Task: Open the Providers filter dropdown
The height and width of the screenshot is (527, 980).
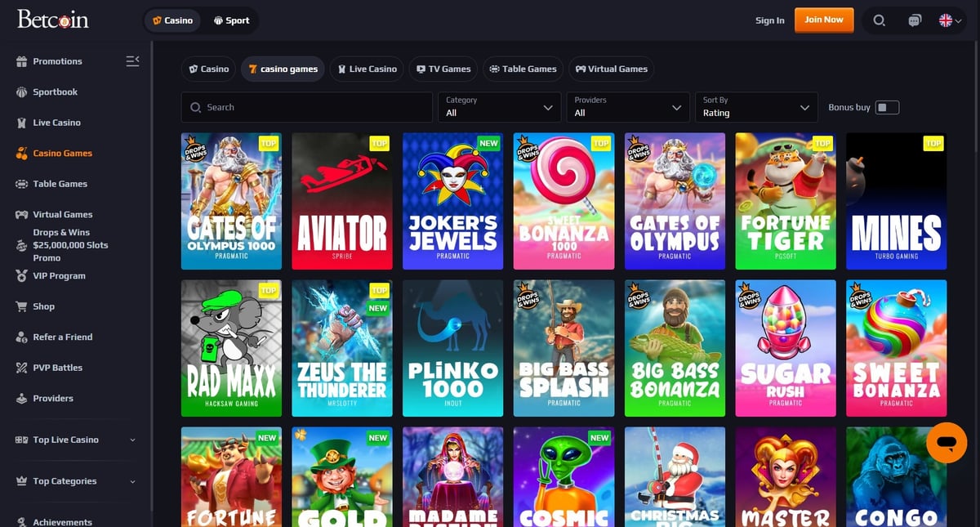Action: (x=626, y=107)
